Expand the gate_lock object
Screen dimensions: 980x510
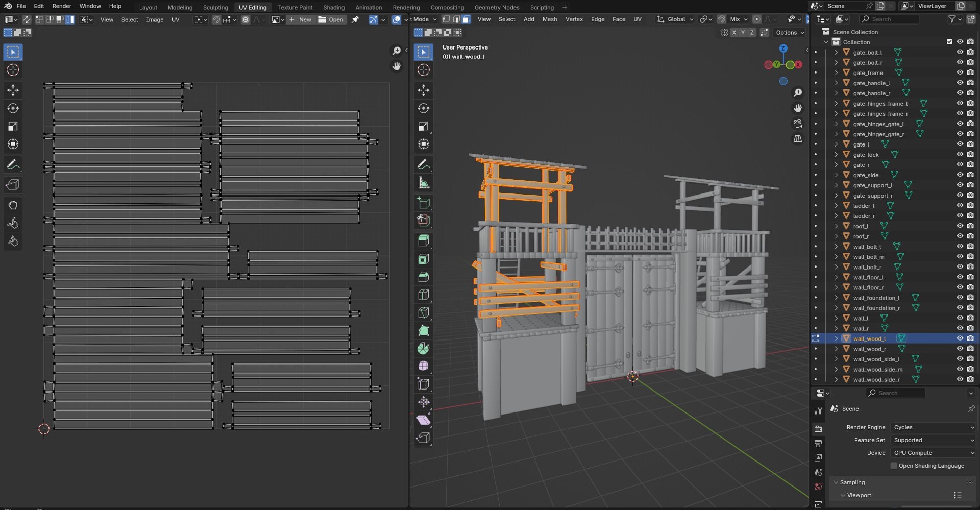[836, 155]
